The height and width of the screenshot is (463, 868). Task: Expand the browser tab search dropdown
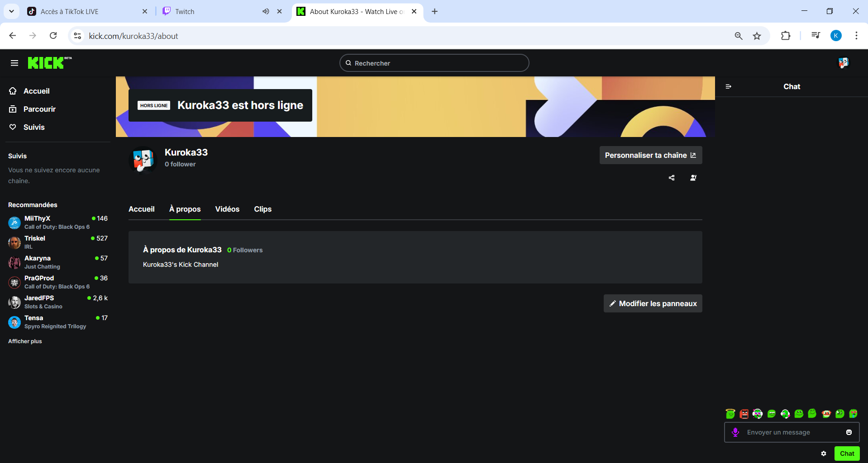[11, 11]
